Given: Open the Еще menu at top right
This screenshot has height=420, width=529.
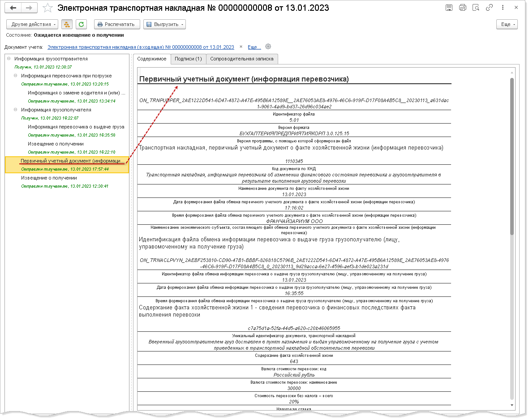Looking at the screenshot, I should (x=507, y=24).
